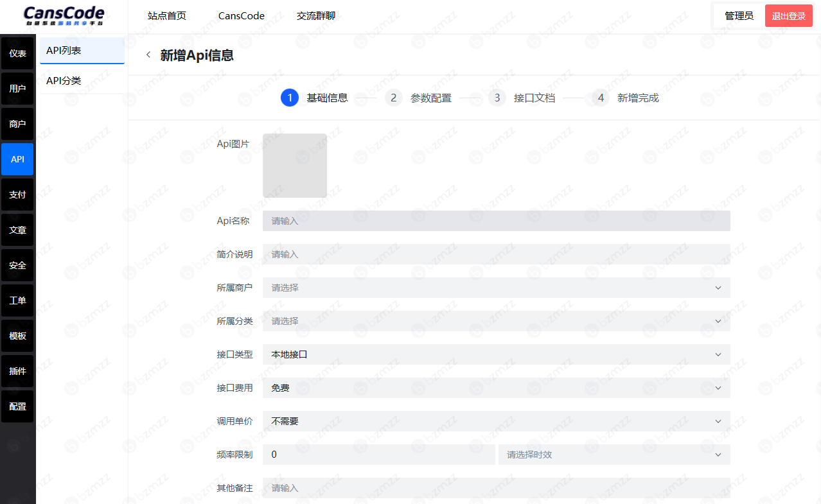Screen dimensions: 821x504
Task: Open the 接口类型 dropdown showing 本地接口
Action: (497, 354)
